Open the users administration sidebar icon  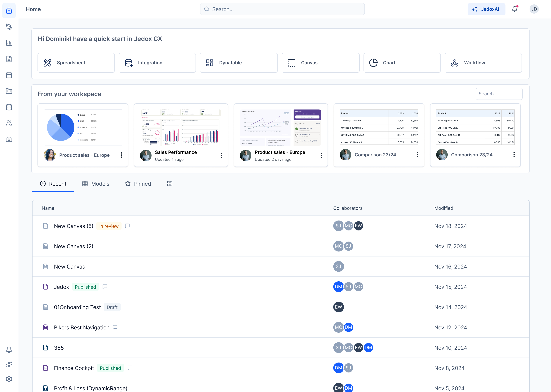(9, 123)
